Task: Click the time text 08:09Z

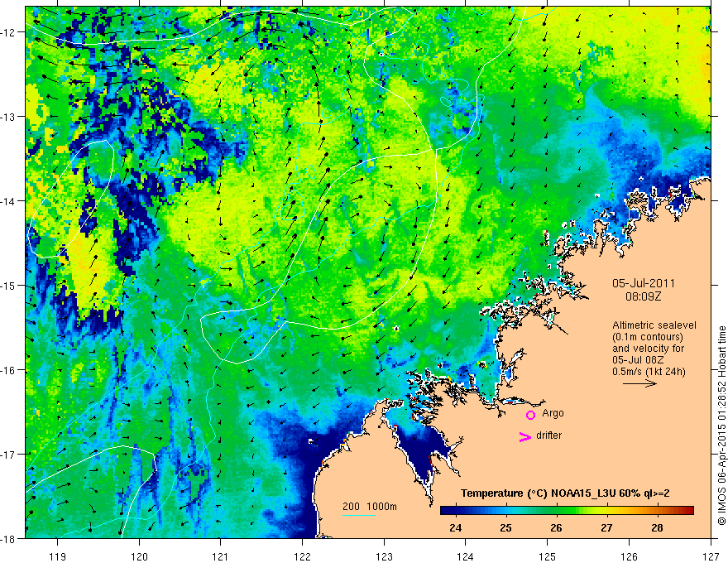Action: 644,296
